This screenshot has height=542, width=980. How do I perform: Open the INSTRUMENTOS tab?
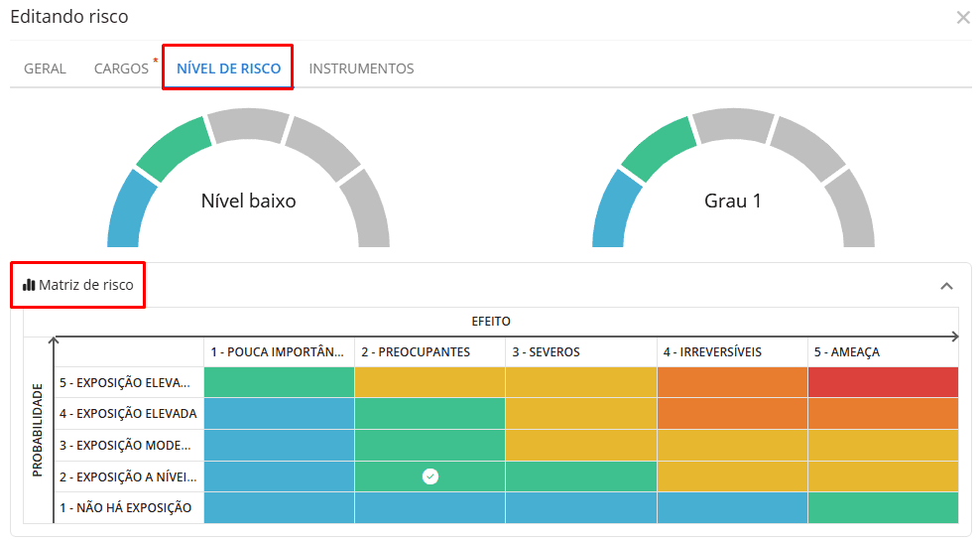[361, 68]
